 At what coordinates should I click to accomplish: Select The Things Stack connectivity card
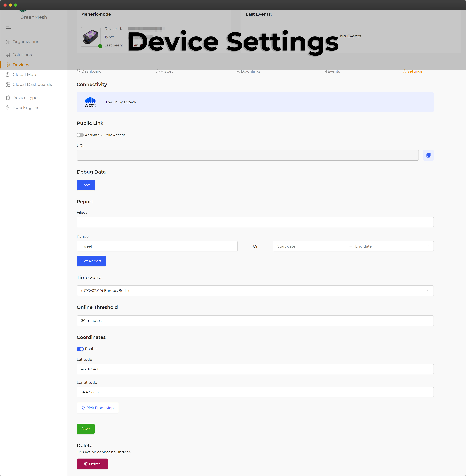pyautogui.click(x=255, y=102)
